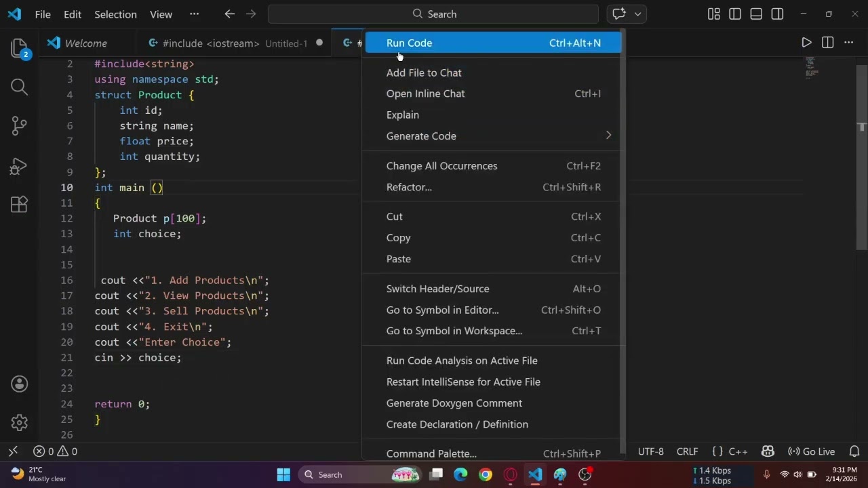Switch to the Untitled-1 tab
Viewport: 868px width, 488px height.
coord(234,43)
